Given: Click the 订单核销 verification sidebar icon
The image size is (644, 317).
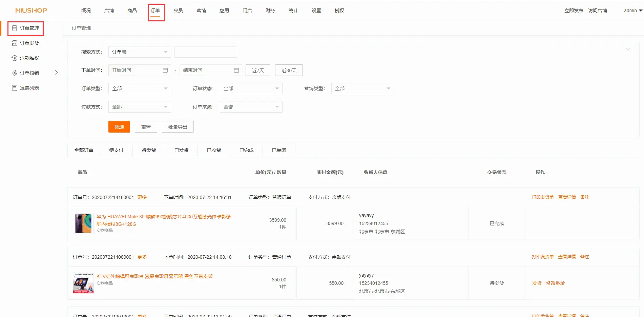Looking at the screenshot, I should (x=14, y=73).
